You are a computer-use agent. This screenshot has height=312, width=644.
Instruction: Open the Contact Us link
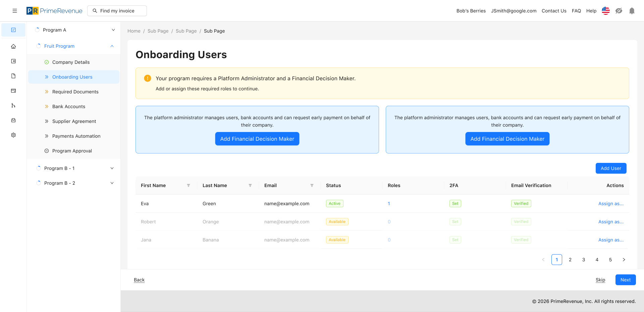click(x=554, y=11)
